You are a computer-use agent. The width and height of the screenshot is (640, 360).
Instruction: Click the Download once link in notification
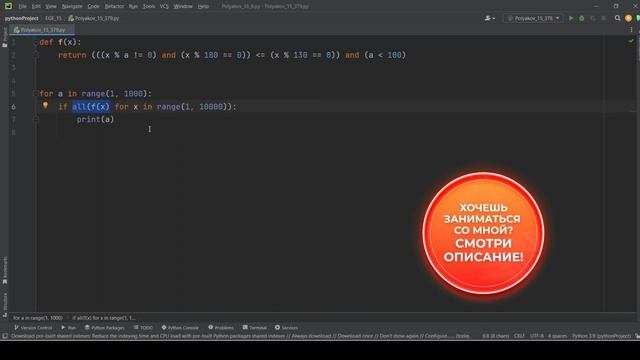tap(356, 336)
